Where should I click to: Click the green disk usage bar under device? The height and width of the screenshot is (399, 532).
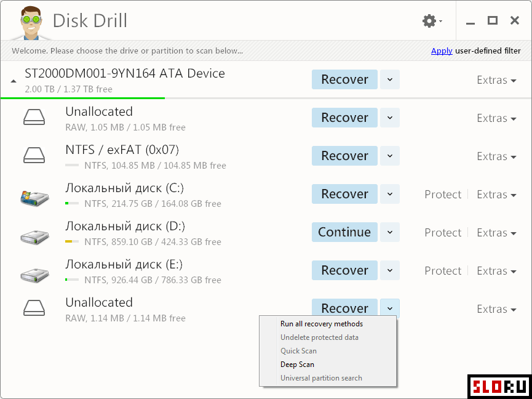tap(83, 98)
